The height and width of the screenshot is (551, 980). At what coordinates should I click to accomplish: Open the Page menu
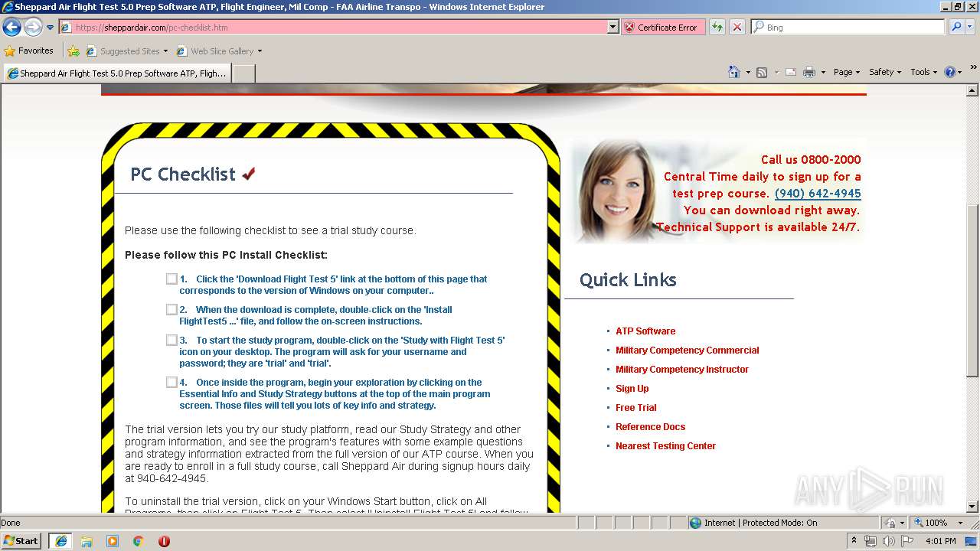pos(846,72)
